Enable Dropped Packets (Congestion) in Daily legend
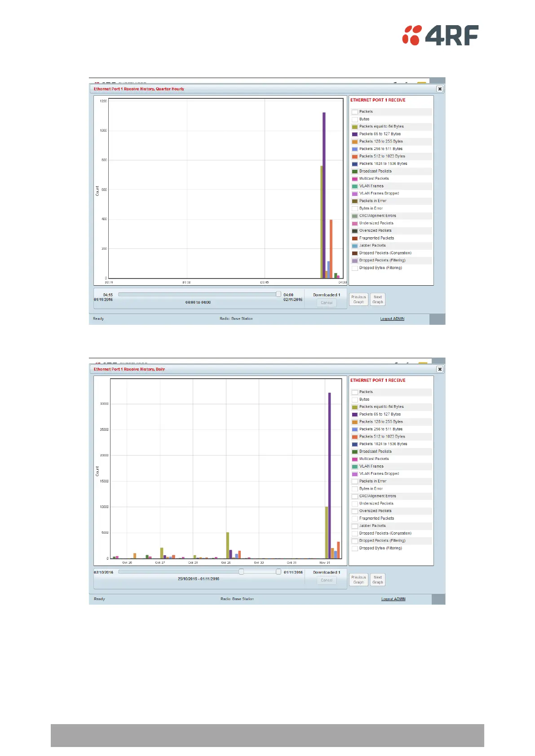The image size is (535, 756). tap(354, 534)
